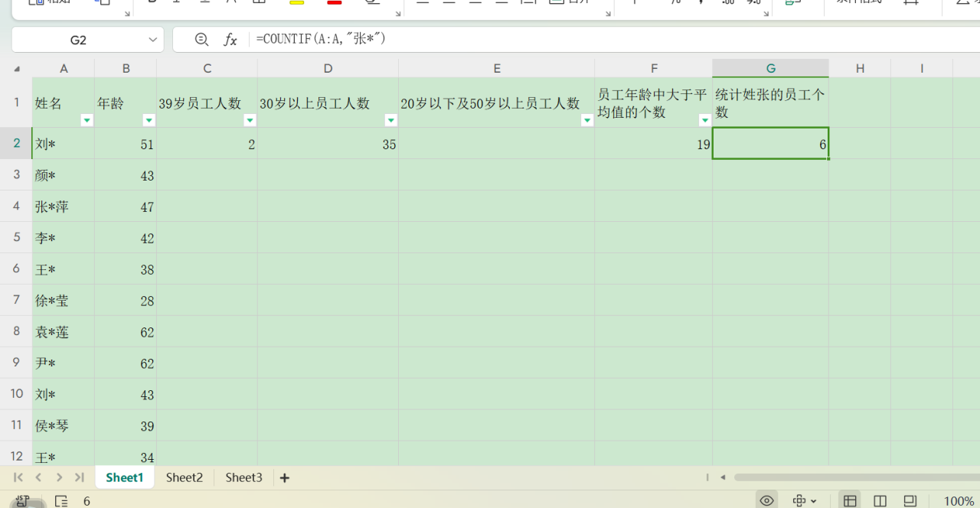Screen dimensions: 980x508
Task: Open the 姓名 column filter dropdown
Action: point(87,120)
